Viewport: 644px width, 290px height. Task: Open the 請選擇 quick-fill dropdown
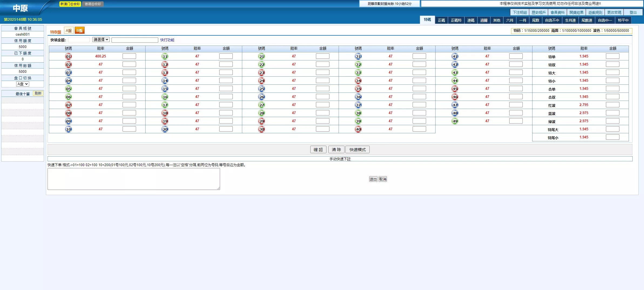pyautogui.click(x=101, y=40)
